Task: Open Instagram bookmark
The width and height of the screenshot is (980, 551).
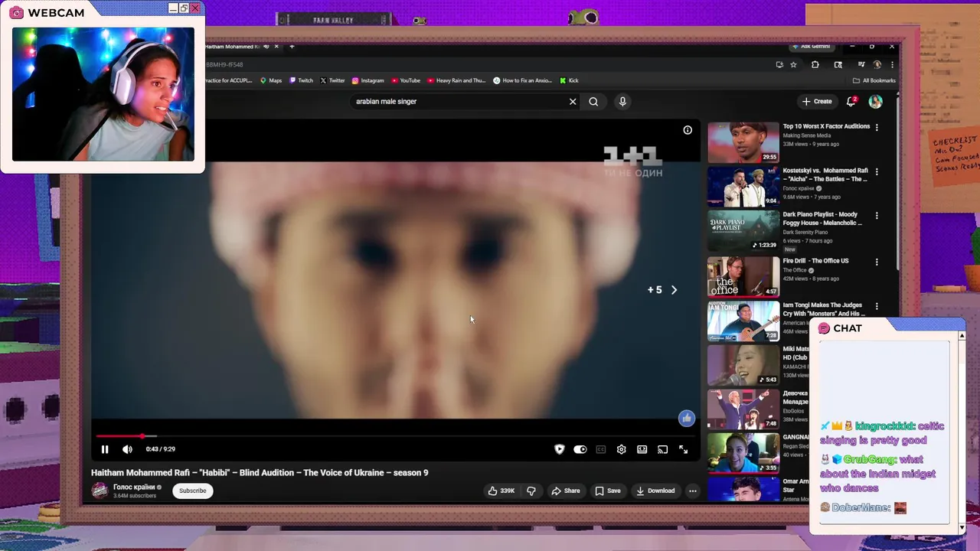Action: point(367,80)
